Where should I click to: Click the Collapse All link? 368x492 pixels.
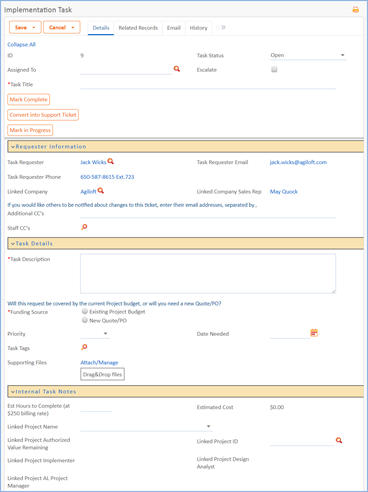point(21,45)
